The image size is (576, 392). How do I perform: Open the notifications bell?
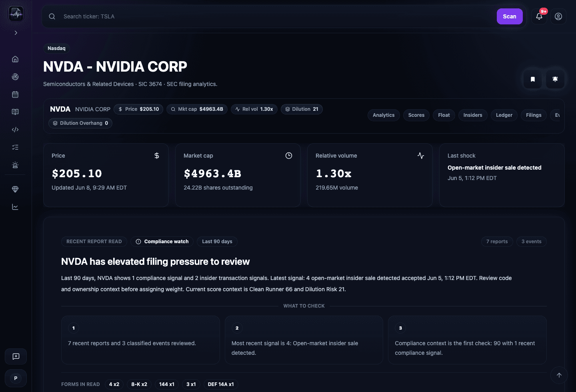539,16
